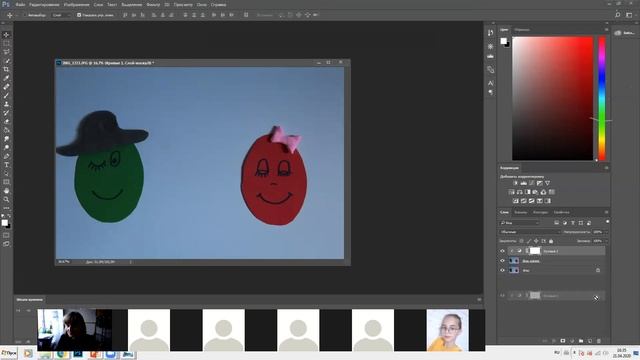The width and height of the screenshot is (640, 360).
Task: Click the hue spectrum slider strip
Action: [x=602, y=98]
